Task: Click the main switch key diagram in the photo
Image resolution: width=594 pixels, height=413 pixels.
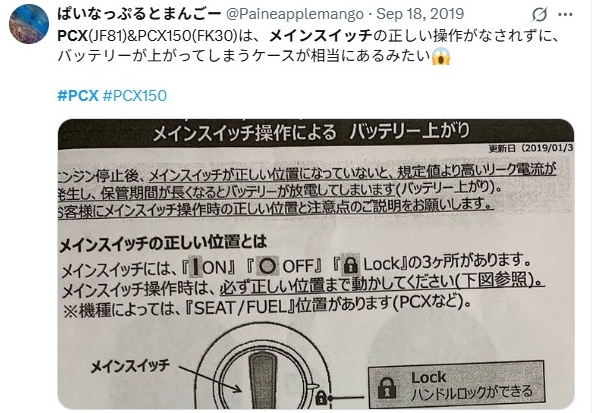Action: [262, 373]
